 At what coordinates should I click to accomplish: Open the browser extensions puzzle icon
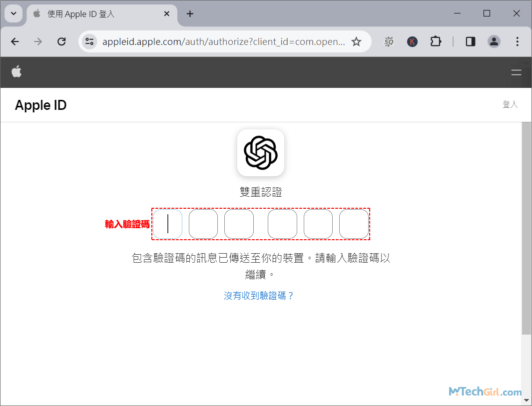pos(436,41)
